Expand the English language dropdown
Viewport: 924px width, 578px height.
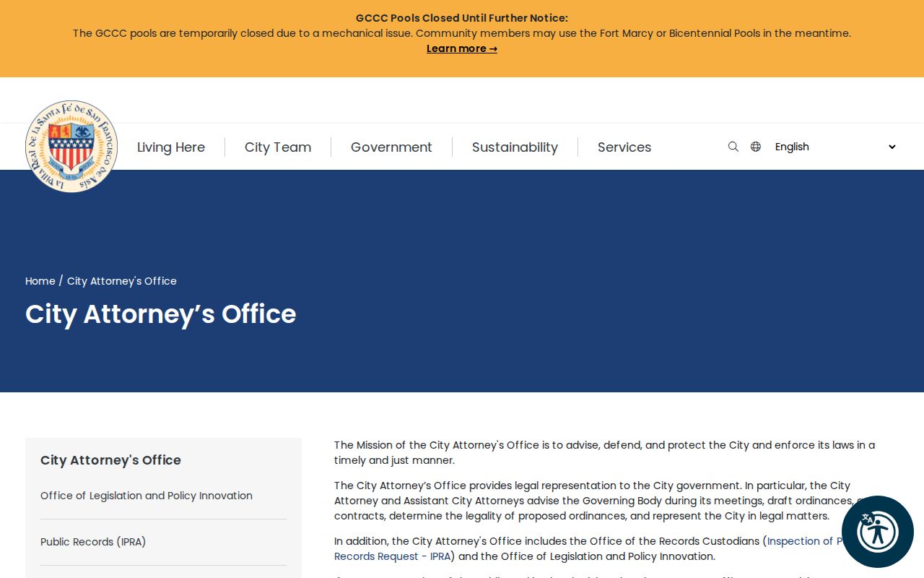pyautogui.click(x=835, y=147)
